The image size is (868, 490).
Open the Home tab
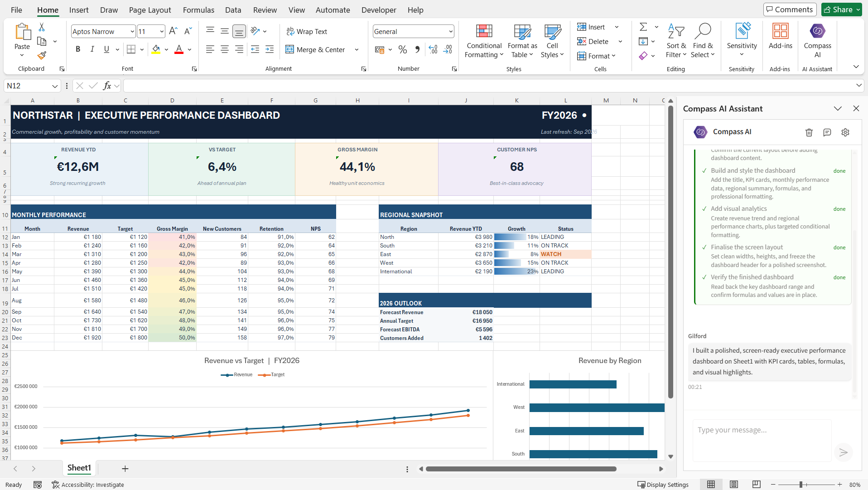(x=48, y=10)
